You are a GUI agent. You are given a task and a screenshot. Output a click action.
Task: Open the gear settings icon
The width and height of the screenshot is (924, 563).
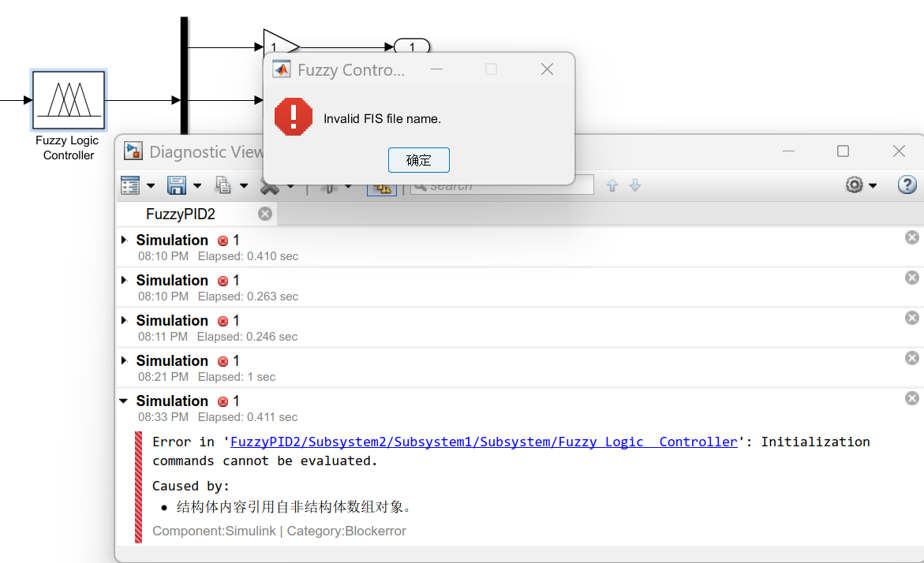click(854, 185)
